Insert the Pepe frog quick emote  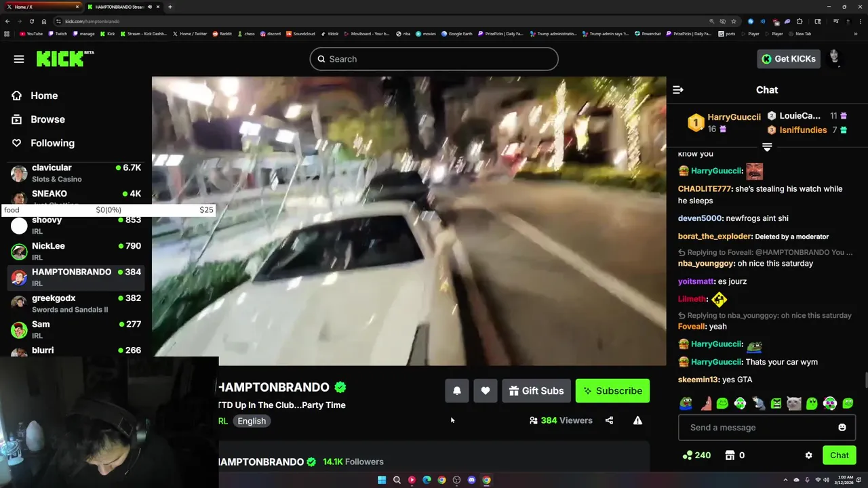(x=686, y=404)
